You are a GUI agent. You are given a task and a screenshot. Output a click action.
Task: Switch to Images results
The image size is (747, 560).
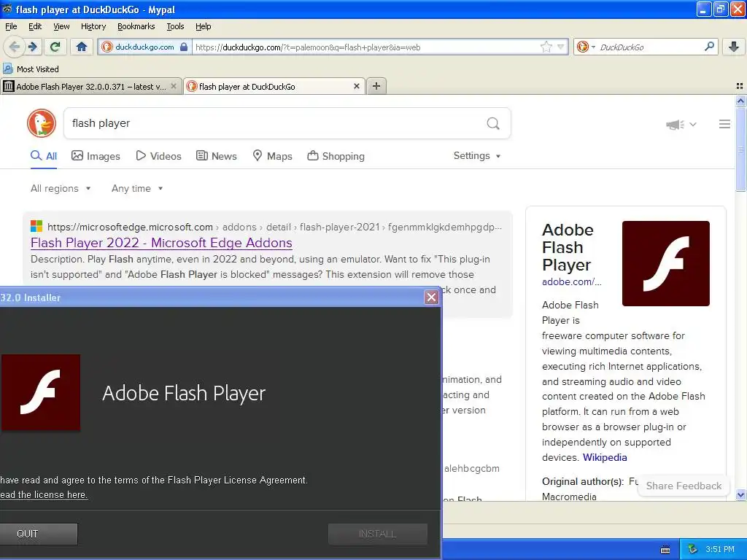tap(96, 156)
